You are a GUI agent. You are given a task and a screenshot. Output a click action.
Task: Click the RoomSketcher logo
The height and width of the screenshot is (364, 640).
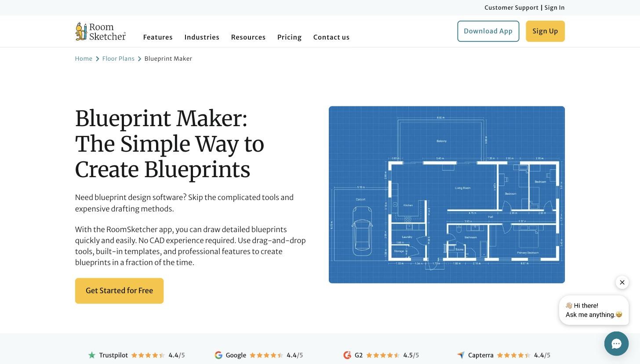[100, 31]
